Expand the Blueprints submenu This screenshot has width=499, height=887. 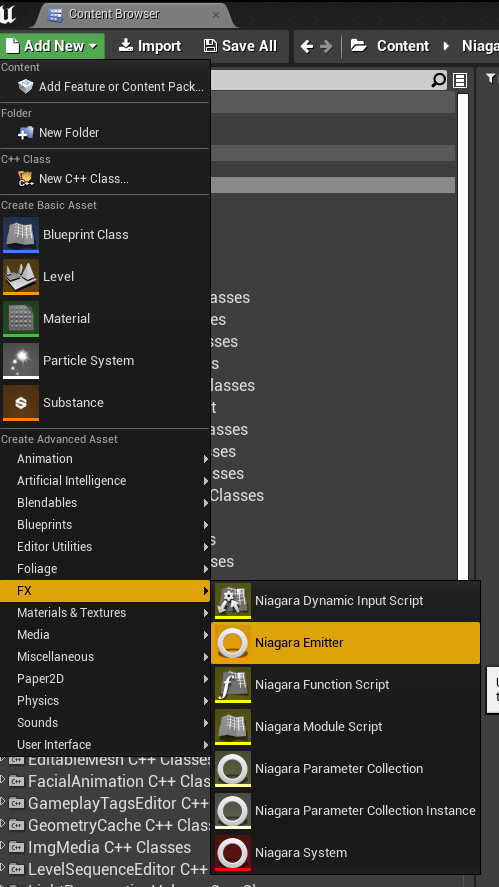(x=105, y=525)
